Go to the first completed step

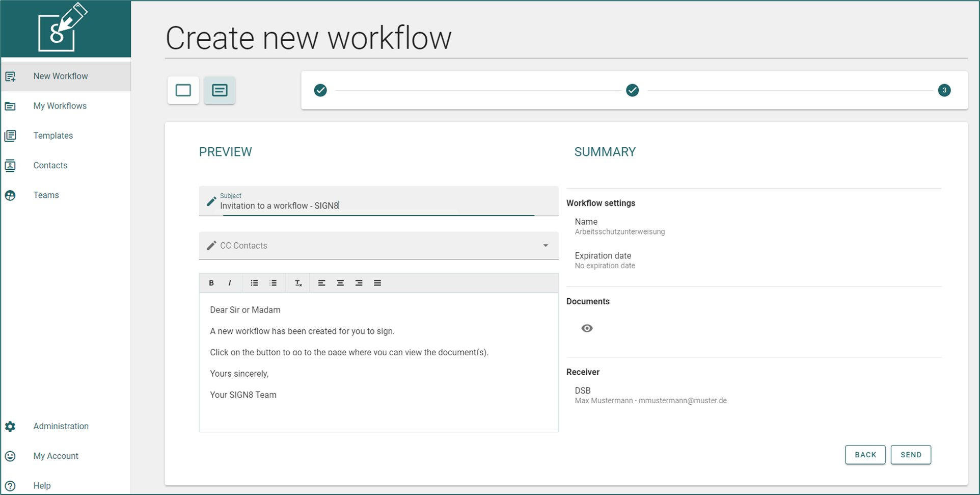[x=320, y=90]
